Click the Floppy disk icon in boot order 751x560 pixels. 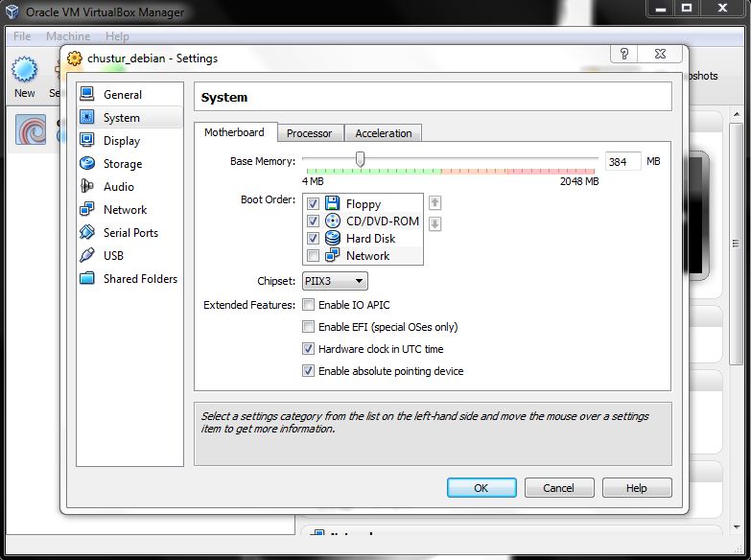coord(333,203)
